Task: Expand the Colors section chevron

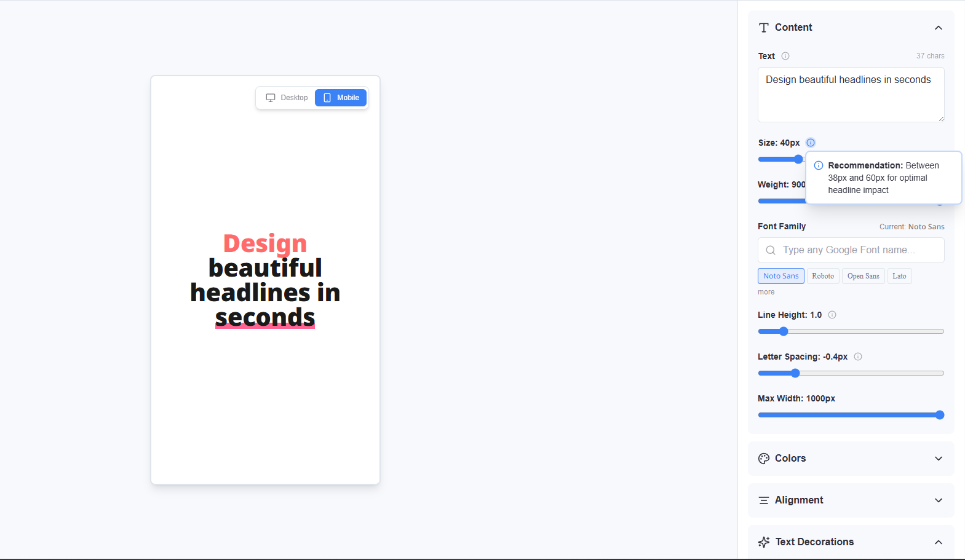Action: pos(939,459)
